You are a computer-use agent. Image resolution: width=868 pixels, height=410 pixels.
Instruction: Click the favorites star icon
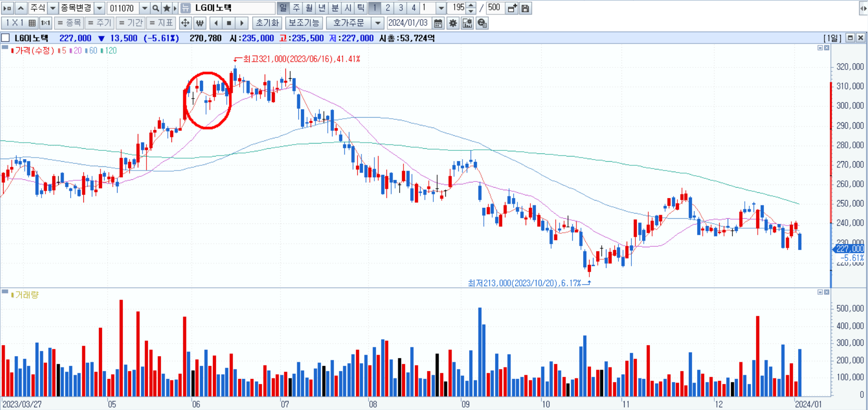(x=167, y=8)
